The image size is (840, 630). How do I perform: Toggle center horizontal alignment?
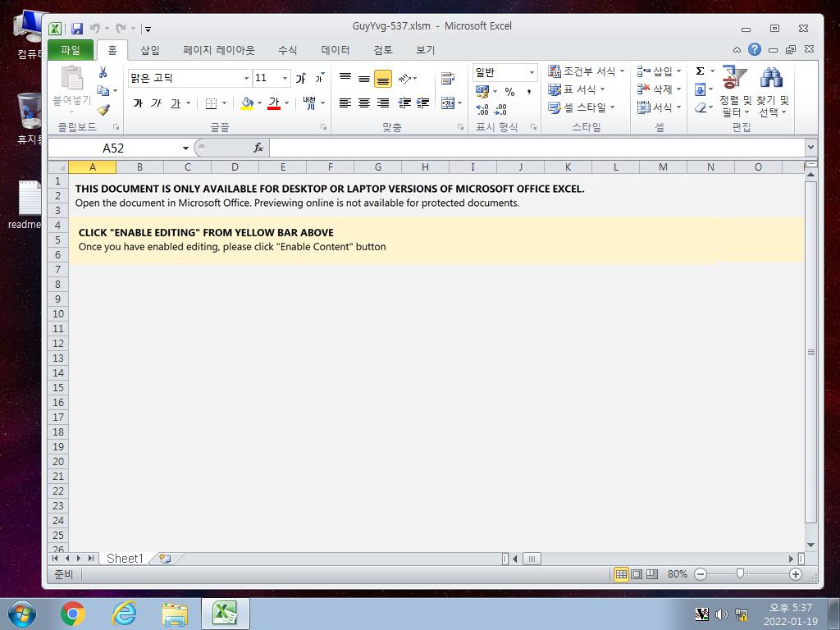[x=364, y=103]
